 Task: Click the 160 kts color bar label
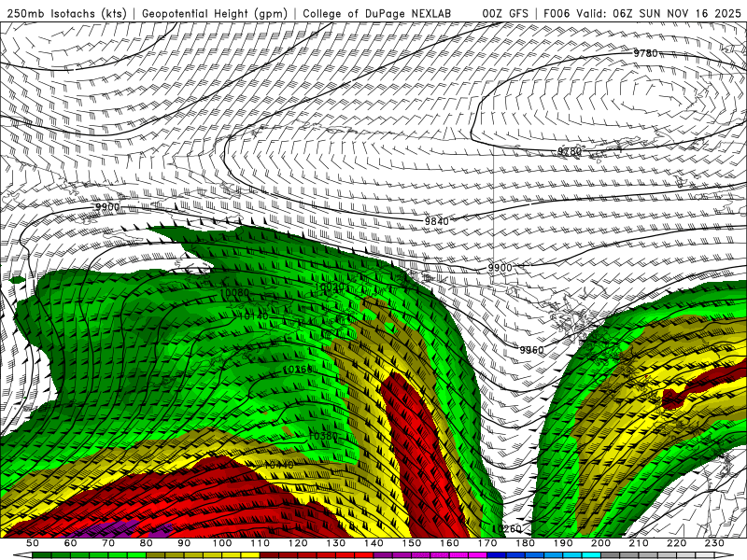coord(449,543)
